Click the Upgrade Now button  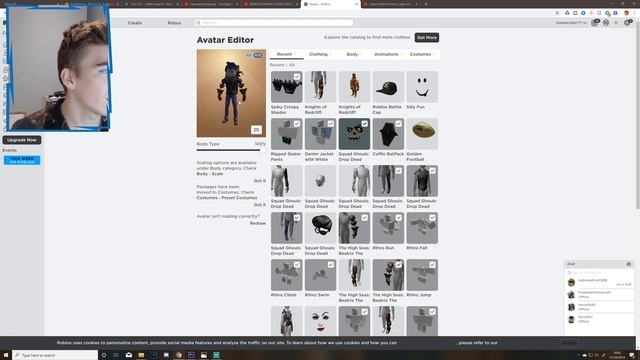22,140
